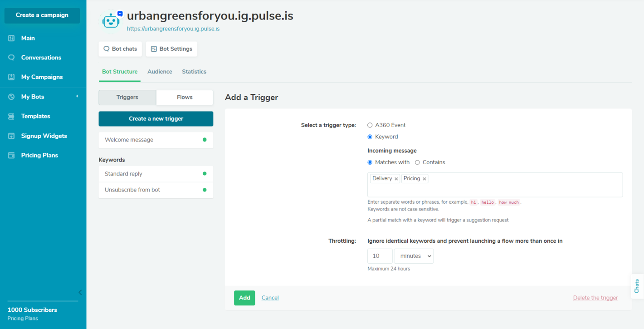Click the Conversations speech bubble icon

[x=11, y=58]
